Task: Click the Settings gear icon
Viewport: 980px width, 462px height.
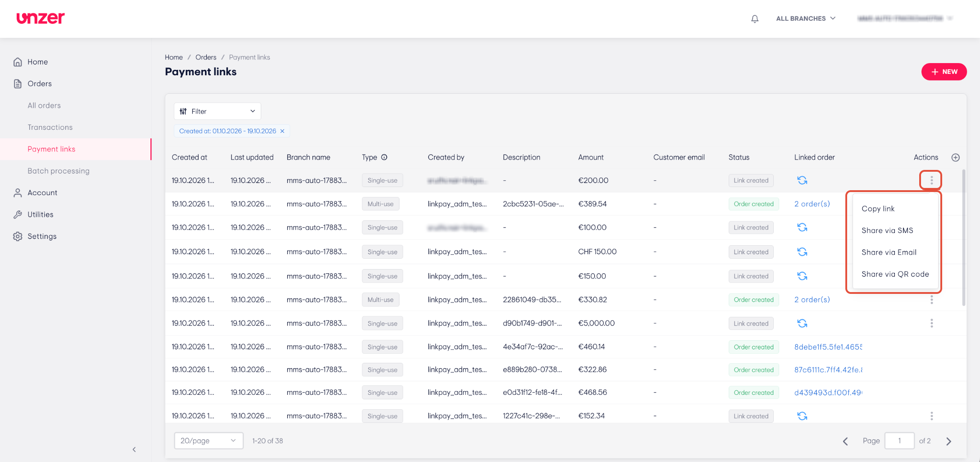Action: [x=18, y=236]
